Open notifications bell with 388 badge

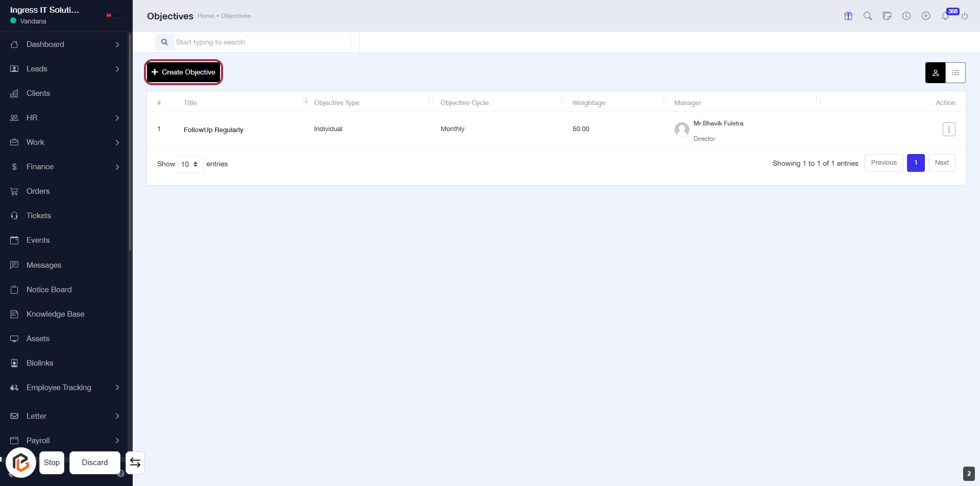[x=946, y=16]
